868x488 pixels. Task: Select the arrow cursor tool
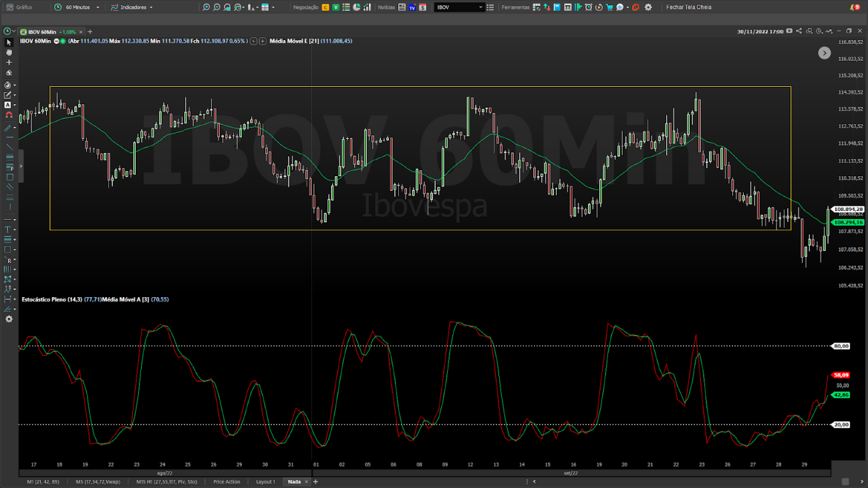pyautogui.click(x=9, y=42)
